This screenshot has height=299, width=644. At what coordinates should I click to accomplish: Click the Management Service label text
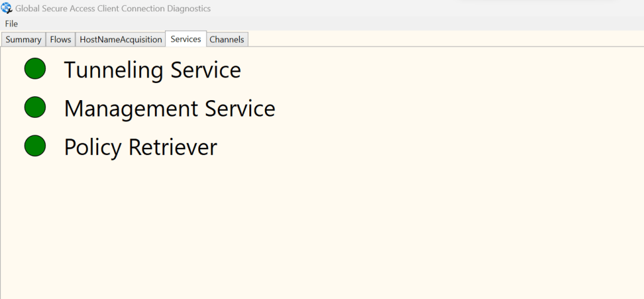coord(169,109)
